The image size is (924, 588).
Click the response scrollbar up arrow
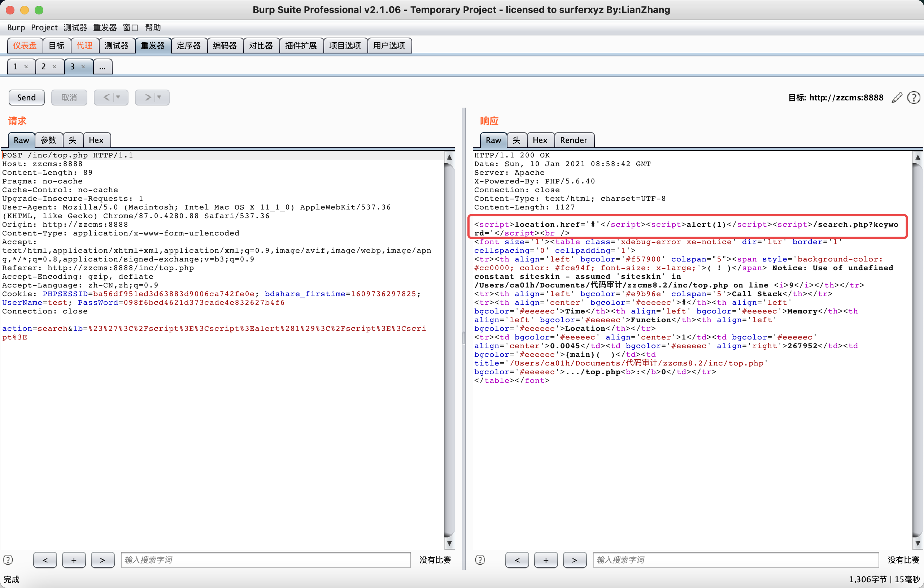pos(918,157)
